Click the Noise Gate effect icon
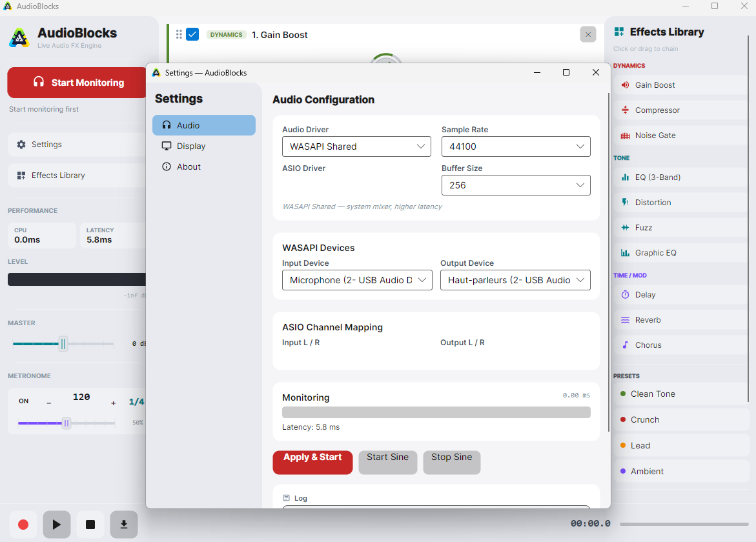Image resolution: width=756 pixels, height=542 pixels. [625, 135]
